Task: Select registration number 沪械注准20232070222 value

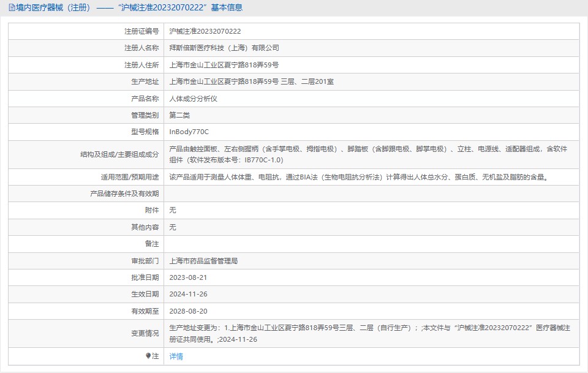Action: point(205,31)
